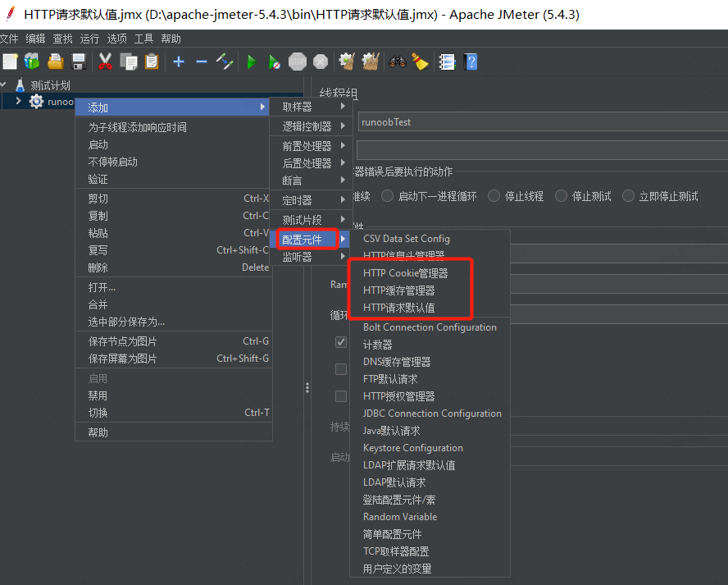
Task: Open the 取样器 submenu
Action: click(311, 107)
